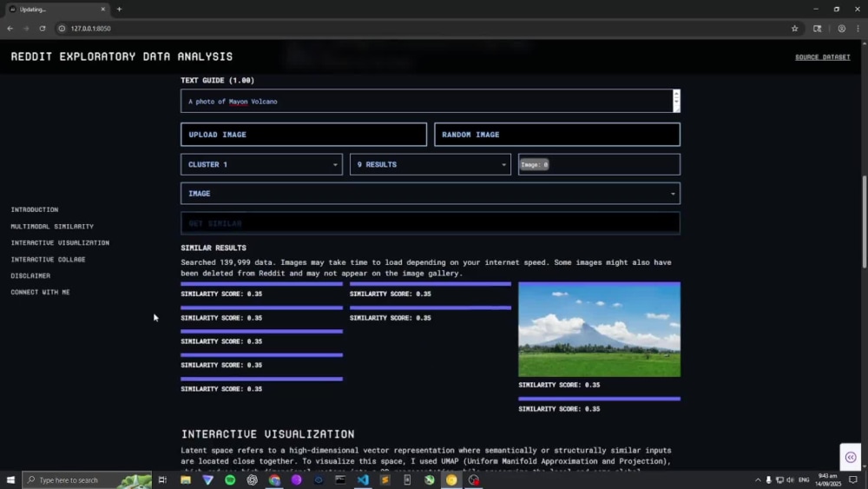Jump to the INTRODUCTION section
Image resolution: width=868 pixels, height=489 pixels.
coord(35,210)
